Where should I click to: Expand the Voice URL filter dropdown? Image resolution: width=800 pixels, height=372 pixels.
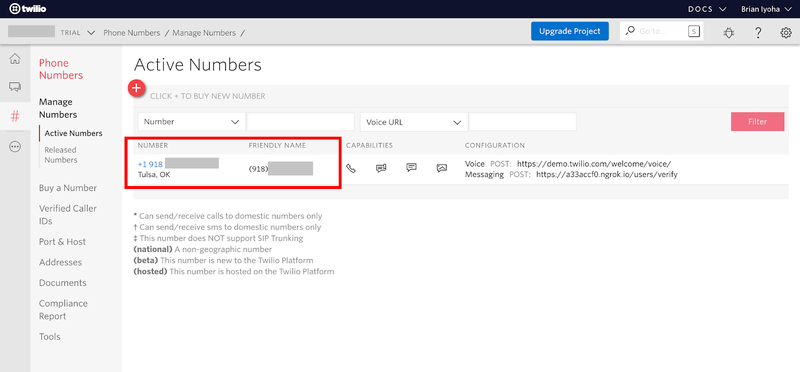(x=414, y=122)
